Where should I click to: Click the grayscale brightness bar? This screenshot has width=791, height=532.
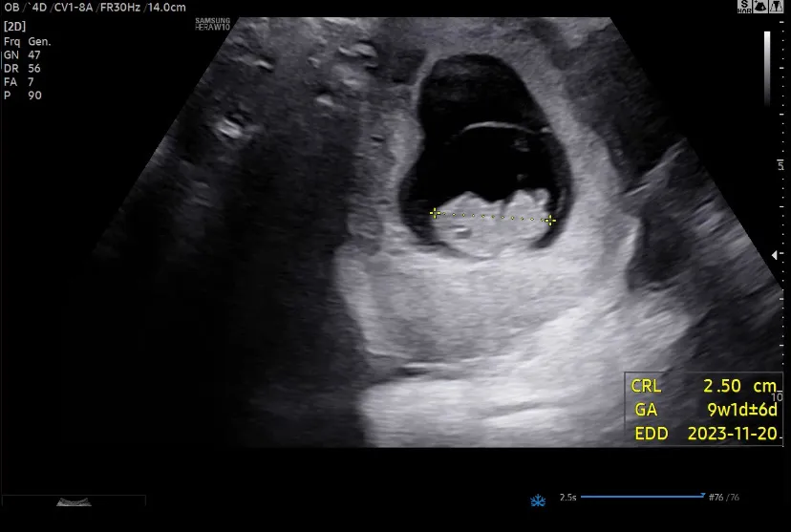(x=767, y=68)
